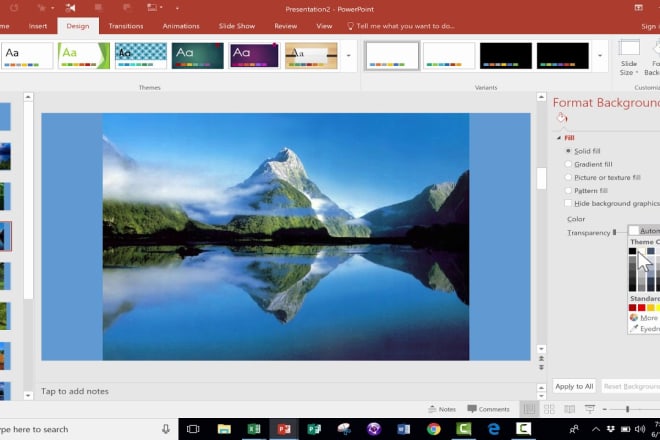This screenshot has width=660, height=440.
Task: Click Tap to add notes area
Action: (x=75, y=391)
